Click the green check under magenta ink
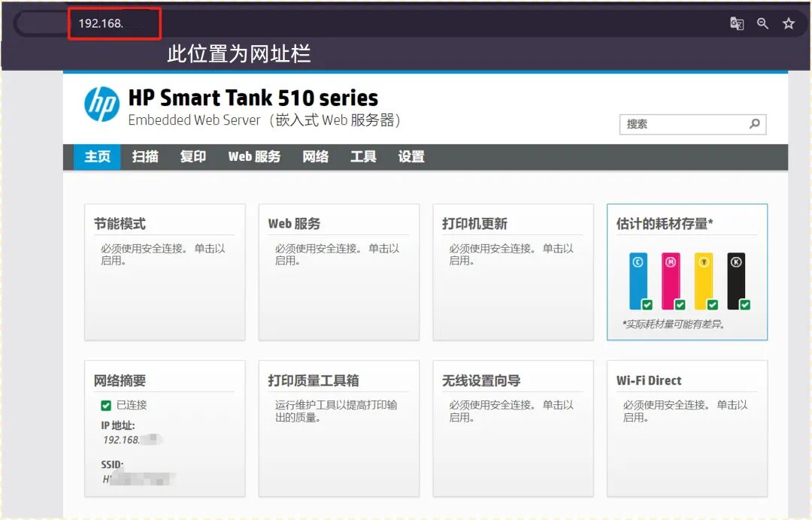This screenshot has width=812, height=520. pos(680,305)
